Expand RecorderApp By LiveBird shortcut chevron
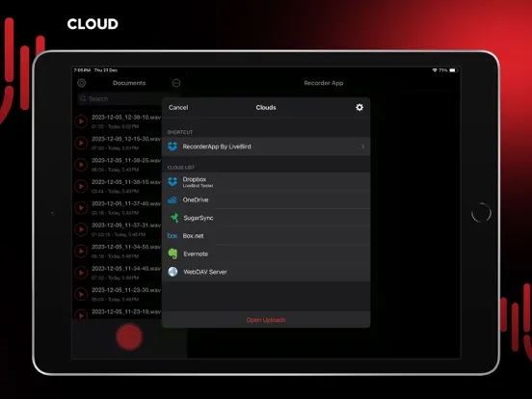Screen dimensions: 532x399 click(362, 146)
